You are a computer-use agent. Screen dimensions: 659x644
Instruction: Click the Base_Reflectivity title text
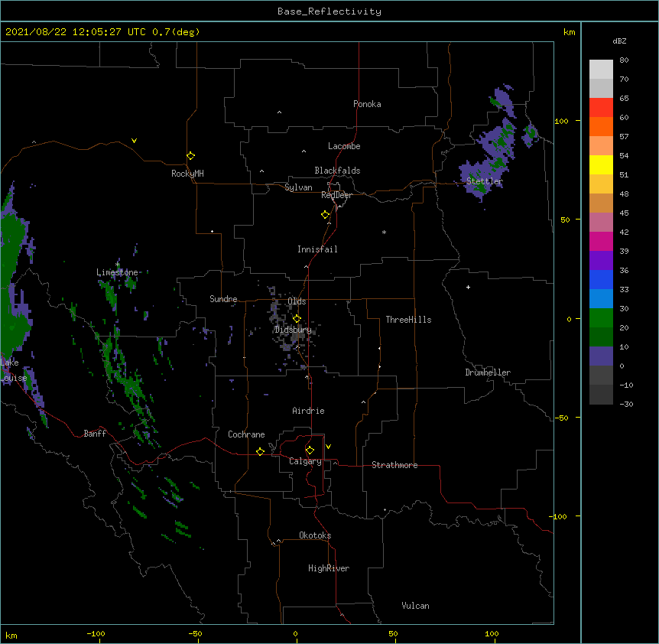329,11
